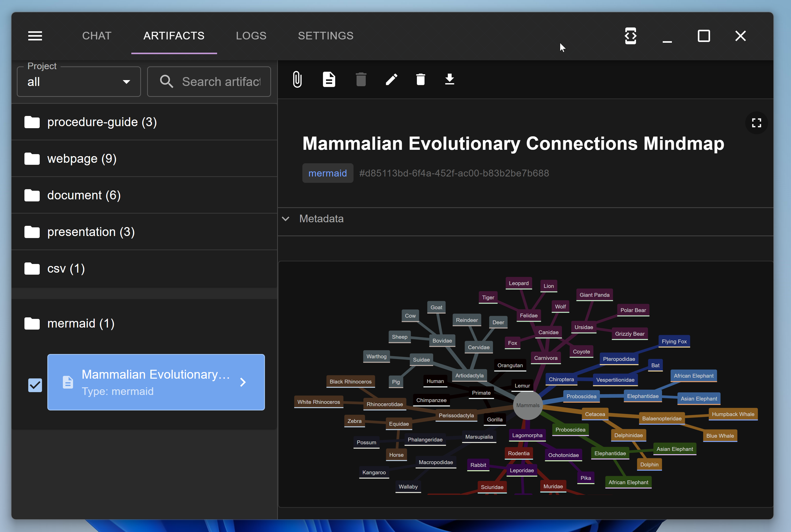Click the Polar Bear node
The height and width of the screenshot is (532, 791).
point(633,310)
